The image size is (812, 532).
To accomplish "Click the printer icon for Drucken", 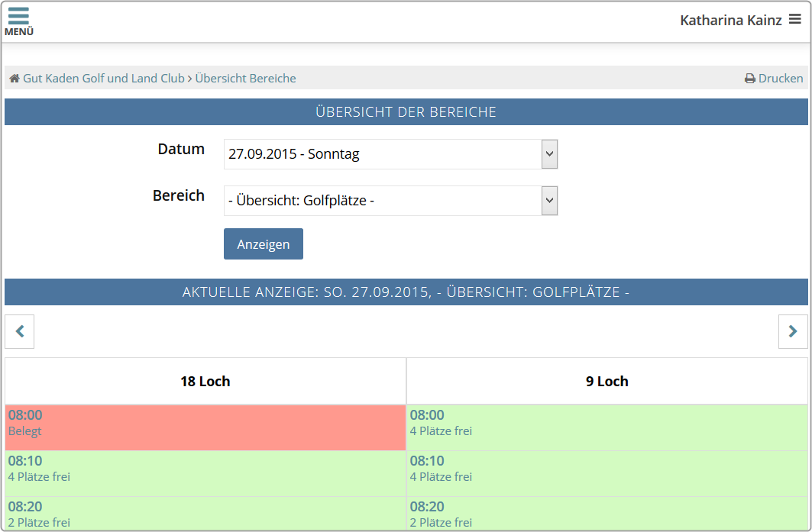I will (750, 79).
